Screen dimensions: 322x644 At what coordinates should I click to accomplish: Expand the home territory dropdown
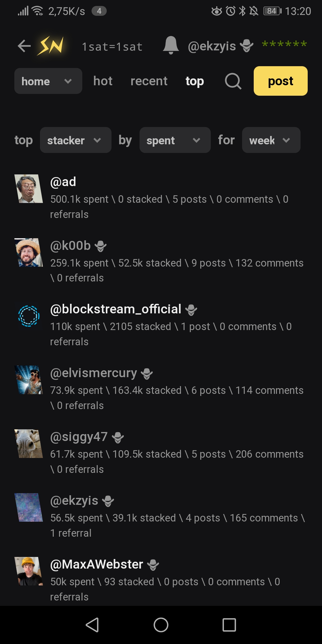point(48,81)
